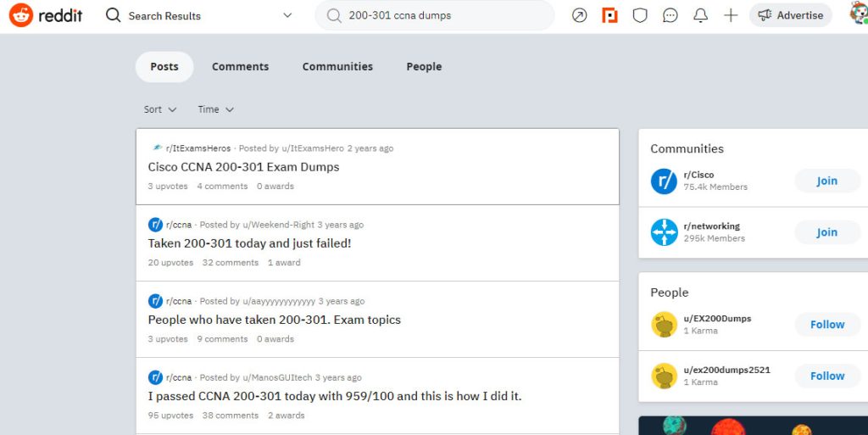The width and height of the screenshot is (868, 435).
Task: Click r/ccna icon on Exam topics post
Action: click(x=156, y=301)
